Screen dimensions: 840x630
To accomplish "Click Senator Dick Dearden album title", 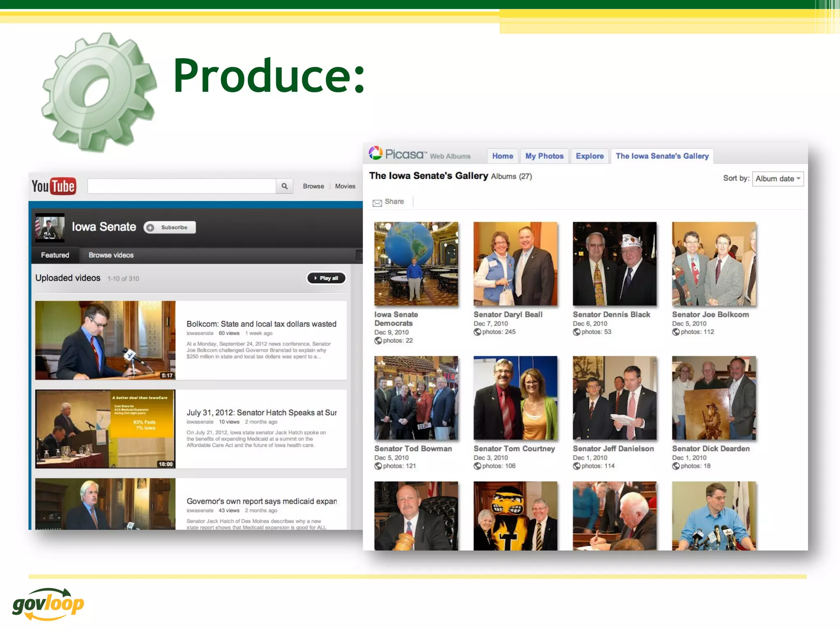I will coord(711,449).
